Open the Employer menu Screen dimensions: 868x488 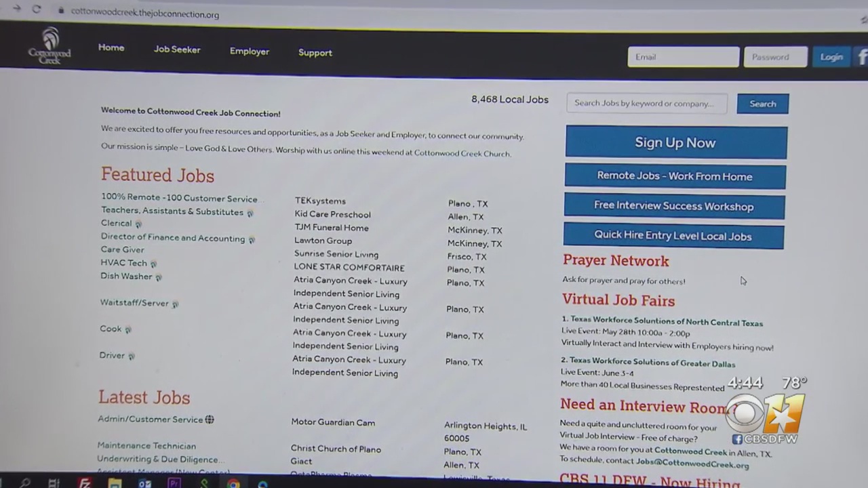250,52
